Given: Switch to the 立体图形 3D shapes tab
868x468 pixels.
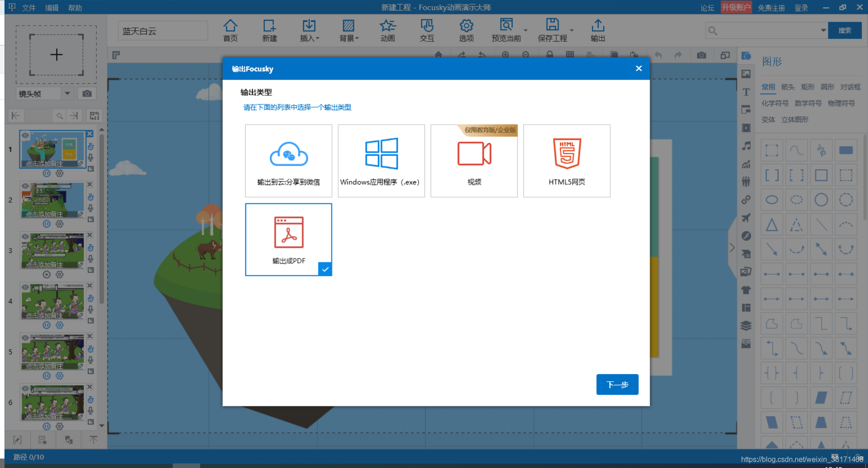Looking at the screenshot, I should [x=795, y=119].
